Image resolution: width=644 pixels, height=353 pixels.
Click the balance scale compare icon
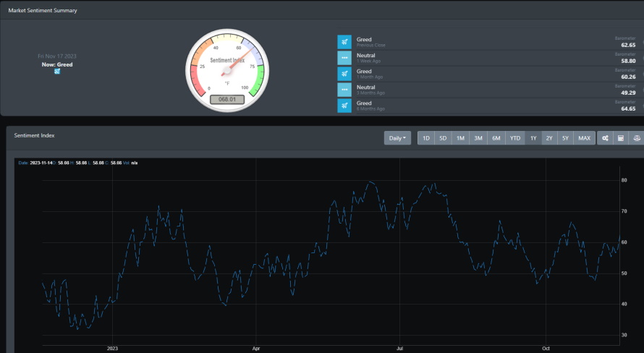636,138
